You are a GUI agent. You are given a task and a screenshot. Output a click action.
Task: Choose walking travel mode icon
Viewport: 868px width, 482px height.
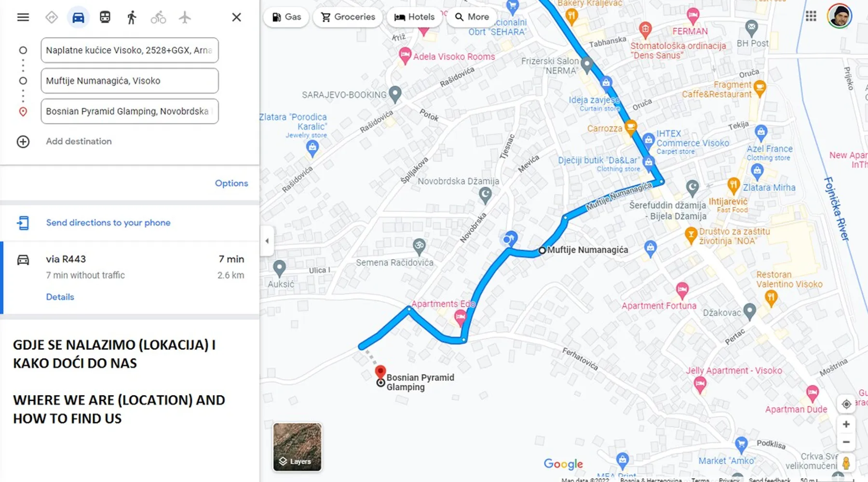[132, 17]
